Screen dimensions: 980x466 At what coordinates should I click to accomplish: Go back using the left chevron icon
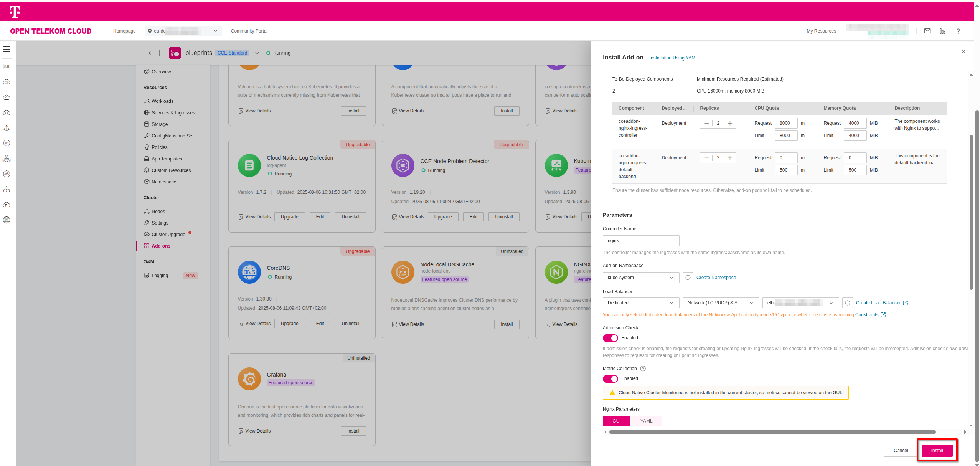pyautogui.click(x=150, y=53)
